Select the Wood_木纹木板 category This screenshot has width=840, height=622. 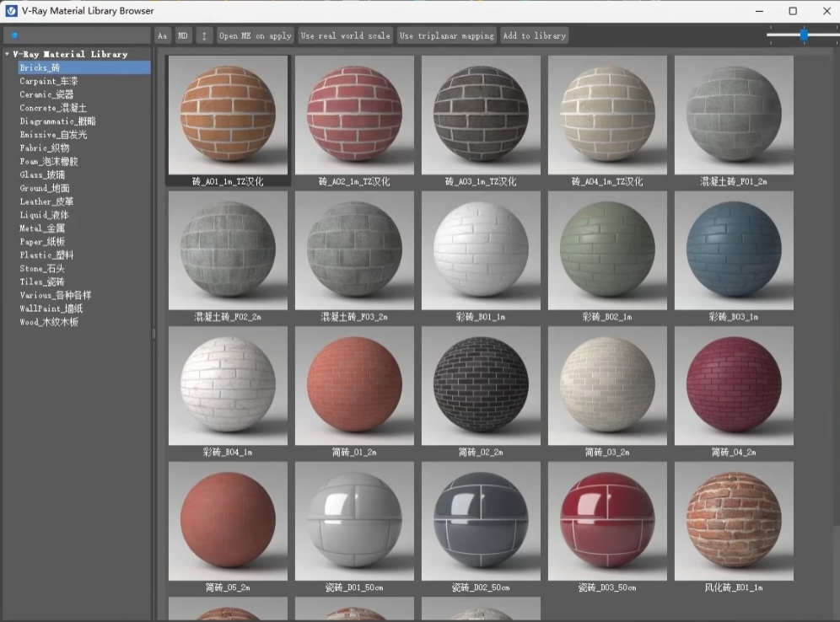point(49,322)
